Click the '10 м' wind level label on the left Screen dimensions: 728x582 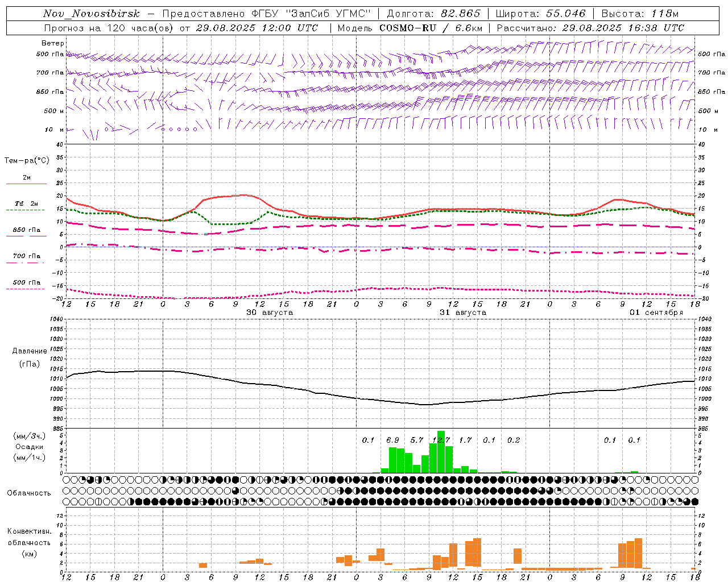pyautogui.click(x=55, y=130)
